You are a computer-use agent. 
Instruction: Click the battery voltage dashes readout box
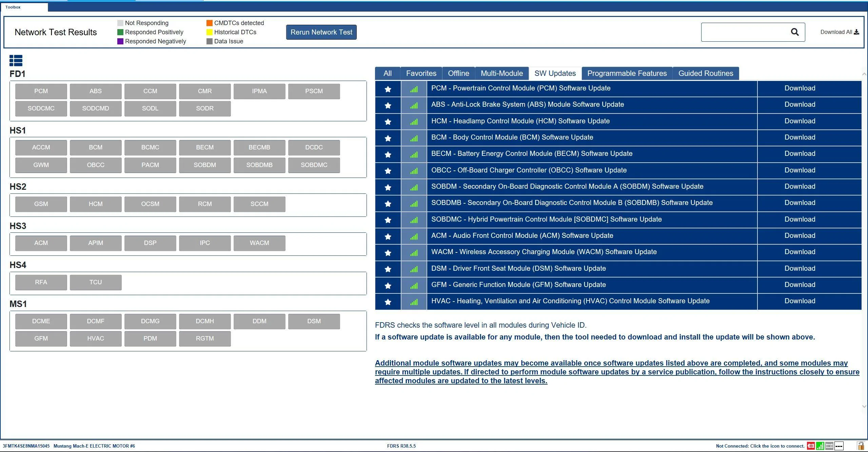click(x=839, y=446)
